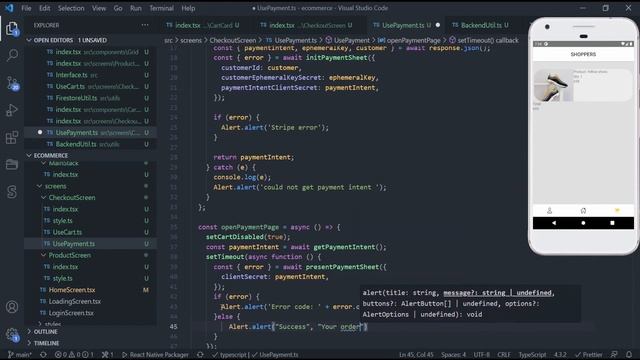Open the Source Control view
Viewport: 640px width, 360px height.
(12, 83)
